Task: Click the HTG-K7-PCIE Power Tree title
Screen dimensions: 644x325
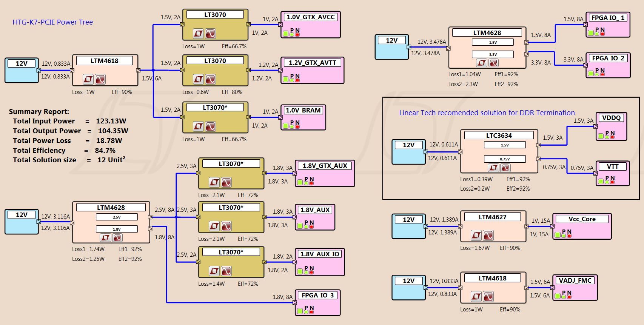Action: click(x=53, y=22)
